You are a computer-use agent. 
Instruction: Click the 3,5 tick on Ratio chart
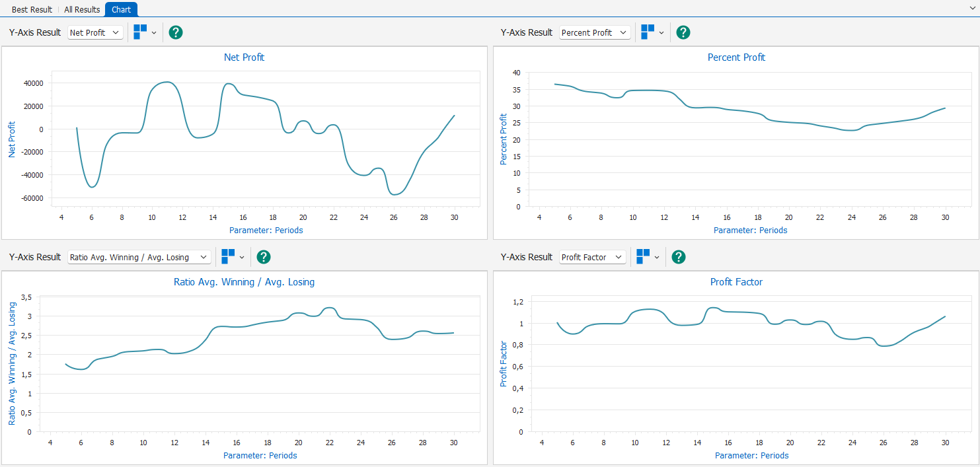point(26,298)
